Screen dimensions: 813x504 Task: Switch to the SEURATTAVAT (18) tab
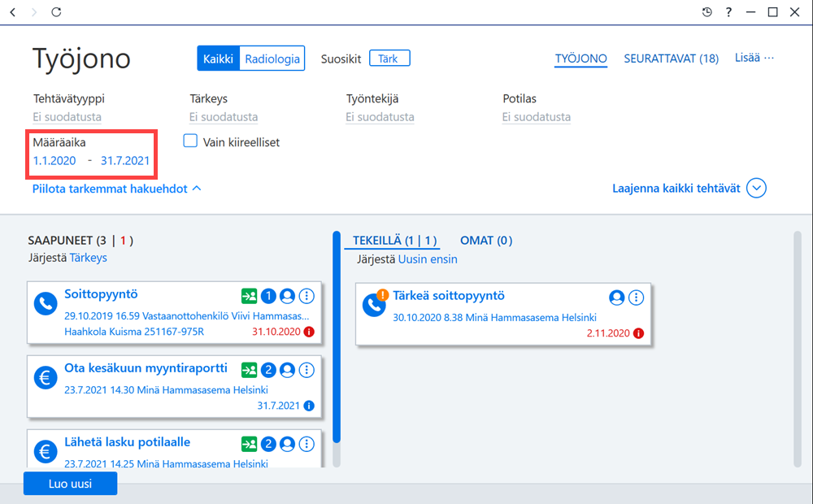coord(671,59)
